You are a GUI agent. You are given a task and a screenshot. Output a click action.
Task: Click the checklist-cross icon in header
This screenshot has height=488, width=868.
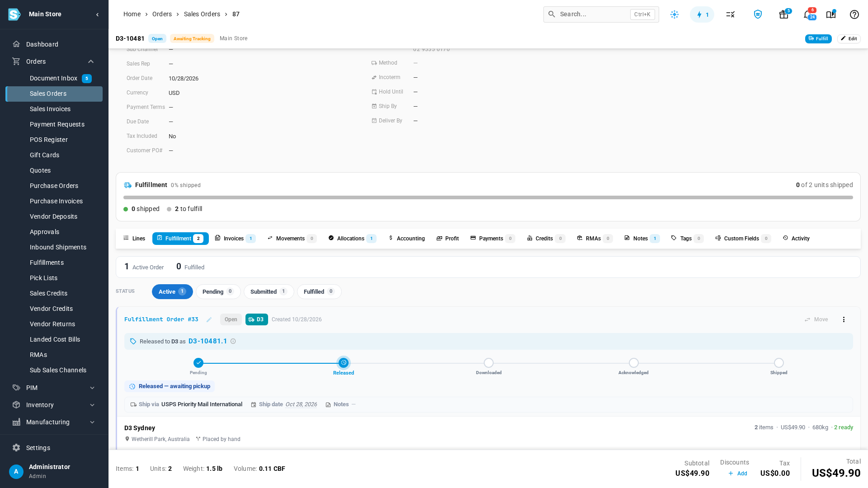[731, 14]
